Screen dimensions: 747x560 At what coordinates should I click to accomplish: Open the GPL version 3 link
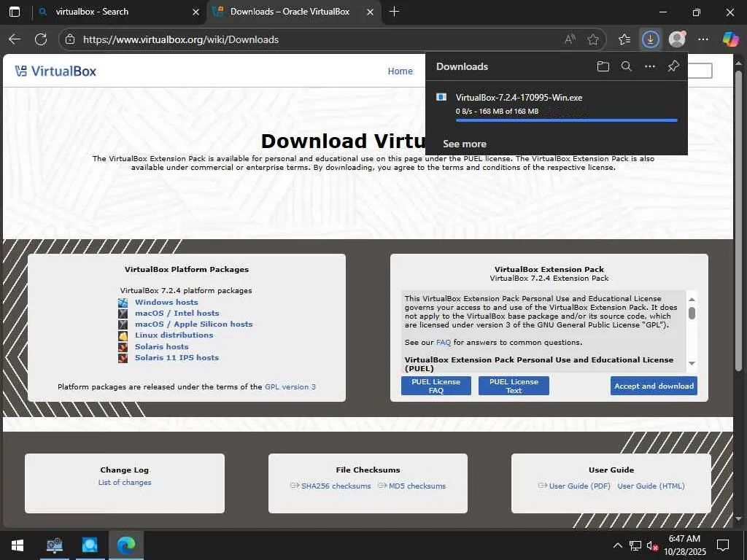[x=290, y=386]
